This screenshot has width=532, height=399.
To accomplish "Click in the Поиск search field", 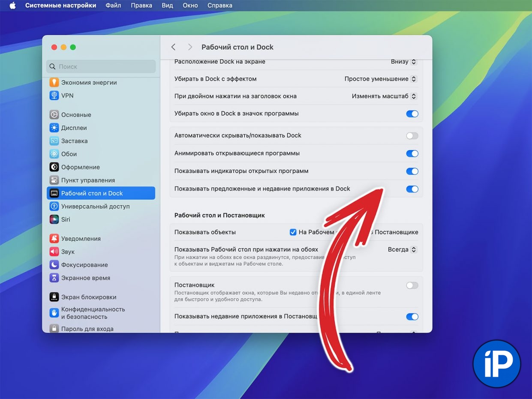I will pyautogui.click(x=101, y=66).
